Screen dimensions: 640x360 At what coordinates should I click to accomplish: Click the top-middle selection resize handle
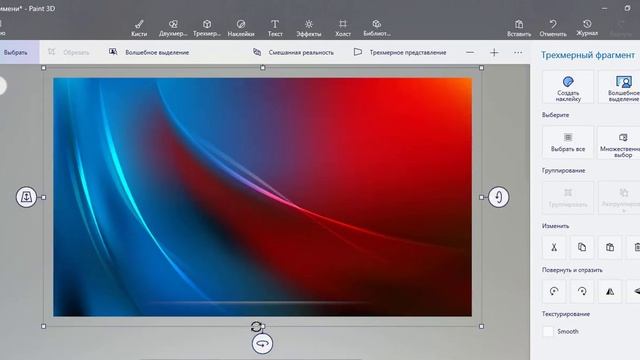click(262, 68)
